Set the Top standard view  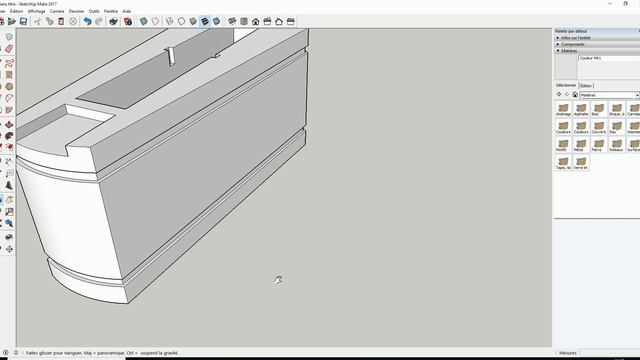click(x=244, y=21)
